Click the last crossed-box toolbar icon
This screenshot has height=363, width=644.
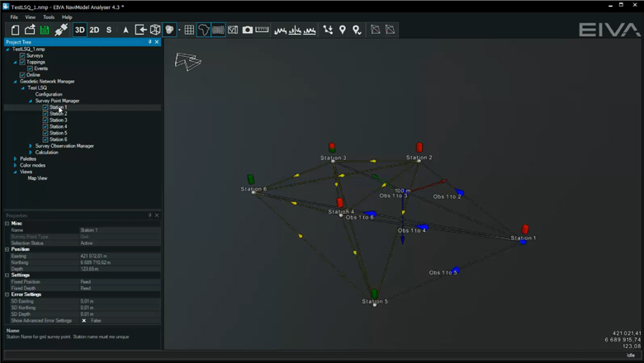click(x=391, y=30)
